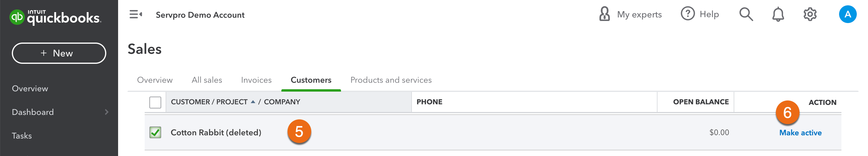
Task: Open the Help question mark icon
Action: [x=687, y=14]
